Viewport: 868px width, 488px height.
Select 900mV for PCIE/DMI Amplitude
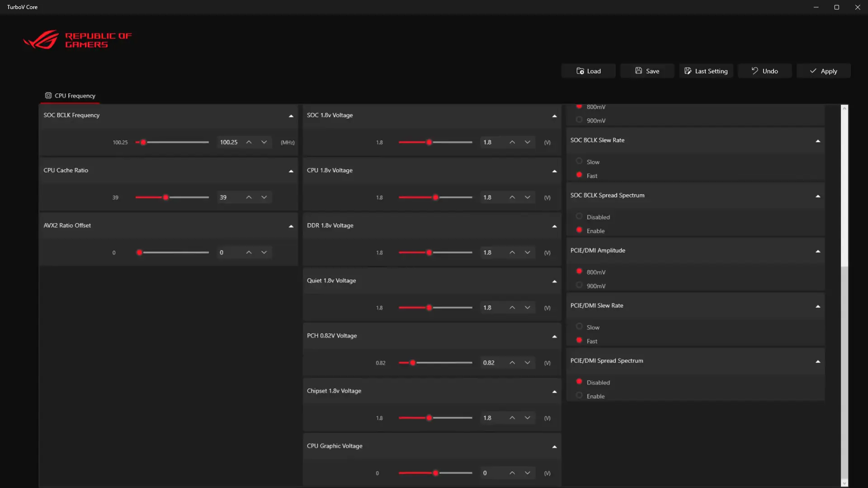pos(579,286)
